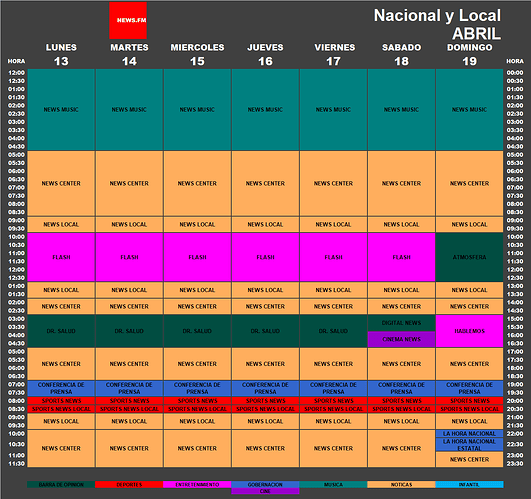Image resolution: width=531 pixels, height=499 pixels.
Task: Click the date number 16
Action: [x=266, y=61]
